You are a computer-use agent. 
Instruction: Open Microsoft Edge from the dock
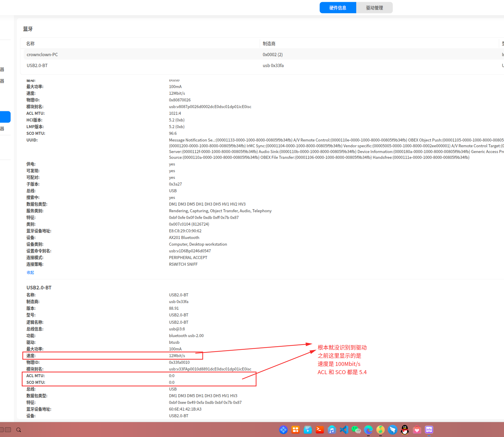(368, 430)
